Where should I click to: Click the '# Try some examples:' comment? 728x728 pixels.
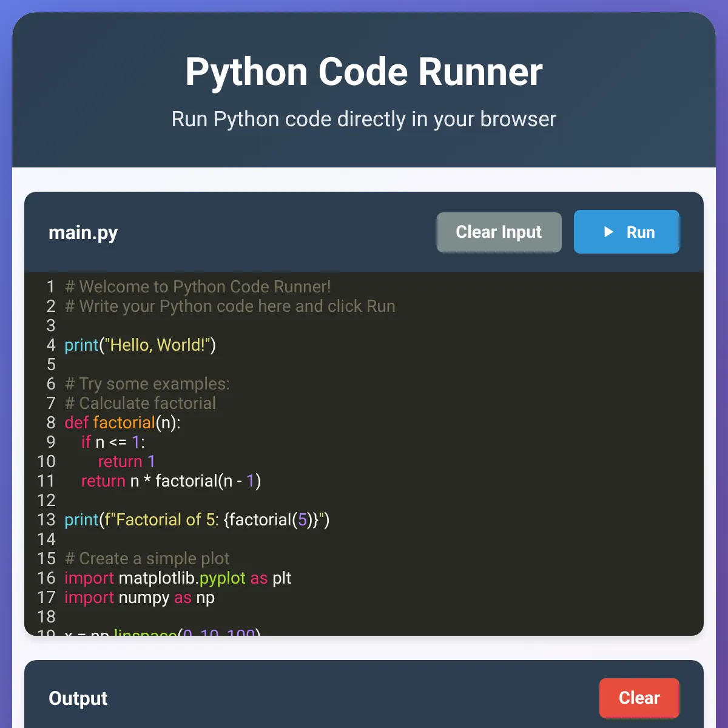(147, 383)
